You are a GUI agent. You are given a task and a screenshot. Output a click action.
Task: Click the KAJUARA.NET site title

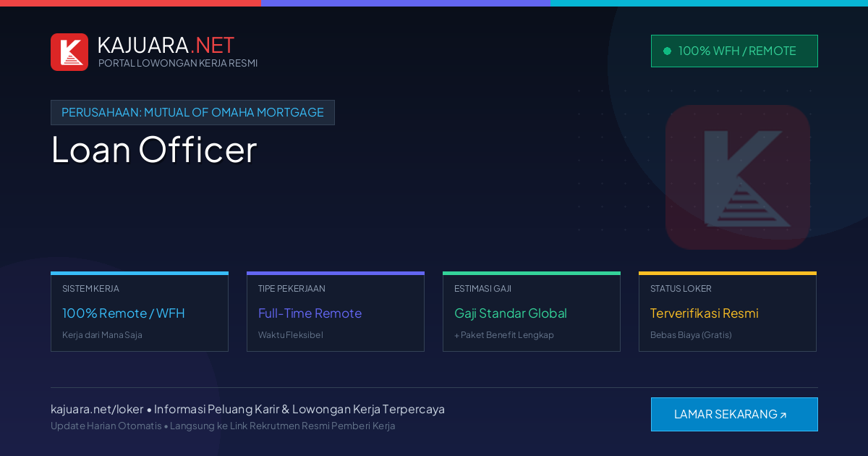(x=166, y=45)
